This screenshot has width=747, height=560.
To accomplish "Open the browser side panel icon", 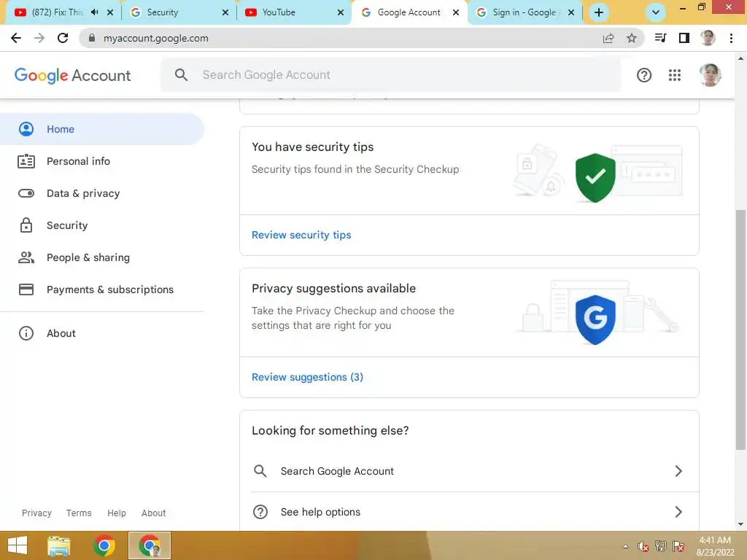I will click(x=684, y=38).
